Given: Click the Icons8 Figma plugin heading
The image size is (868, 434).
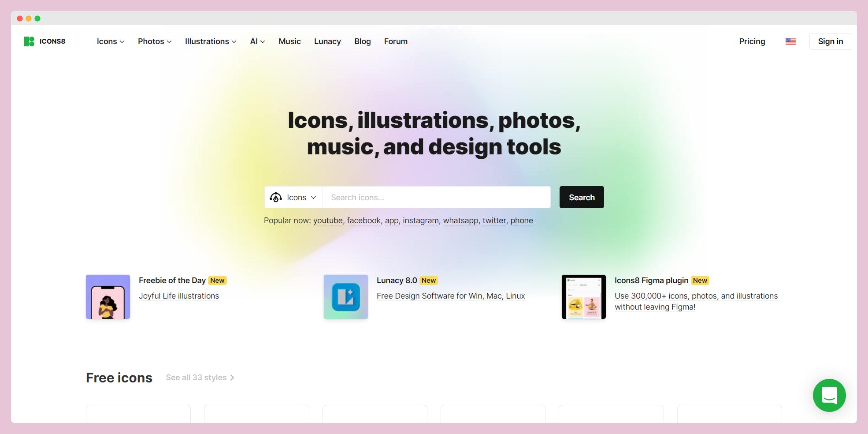Looking at the screenshot, I should (x=651, y=281).
